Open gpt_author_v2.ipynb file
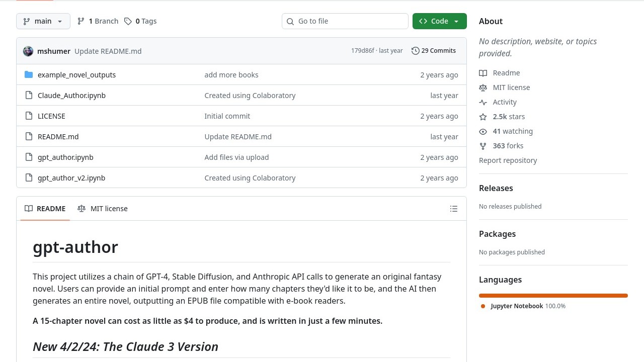This screenshot has height=362, width=644. [71, 178]
